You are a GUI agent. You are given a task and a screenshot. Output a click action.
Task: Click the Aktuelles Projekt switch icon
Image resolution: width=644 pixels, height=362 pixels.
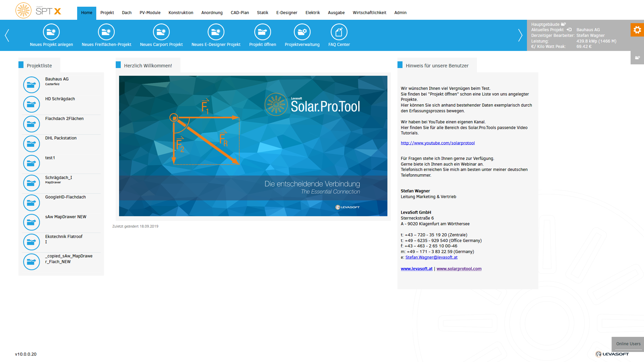tap(569, 29)
